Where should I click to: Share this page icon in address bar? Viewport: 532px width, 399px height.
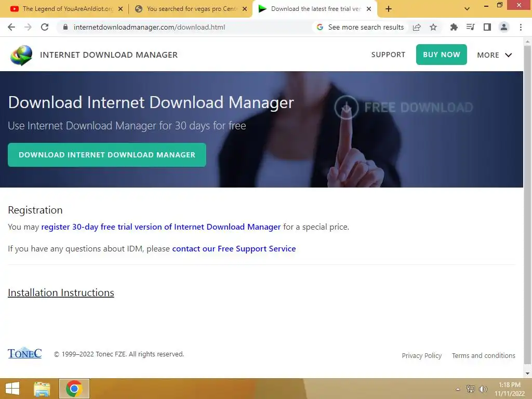coord(417,27)
